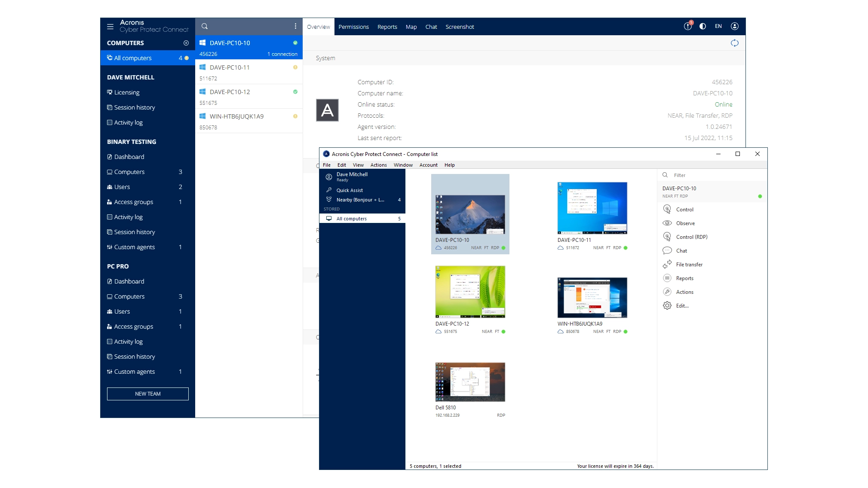This screenshot has width=868, height=488.
Task: Click the search magnifier in computer list header
Action: coord(205,26)
